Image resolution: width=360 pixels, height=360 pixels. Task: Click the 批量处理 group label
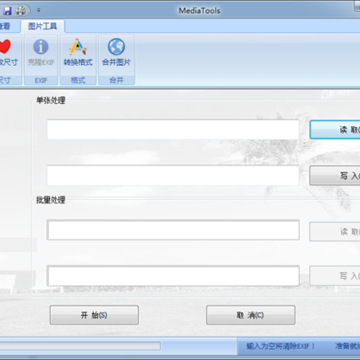51,200
